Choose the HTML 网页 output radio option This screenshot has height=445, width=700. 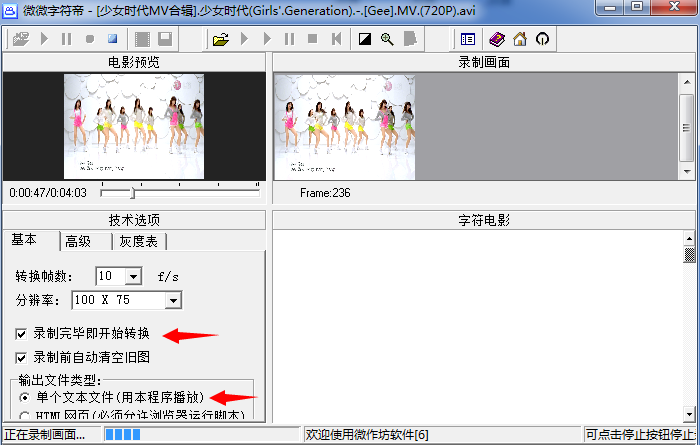click(x=25, y=414)
